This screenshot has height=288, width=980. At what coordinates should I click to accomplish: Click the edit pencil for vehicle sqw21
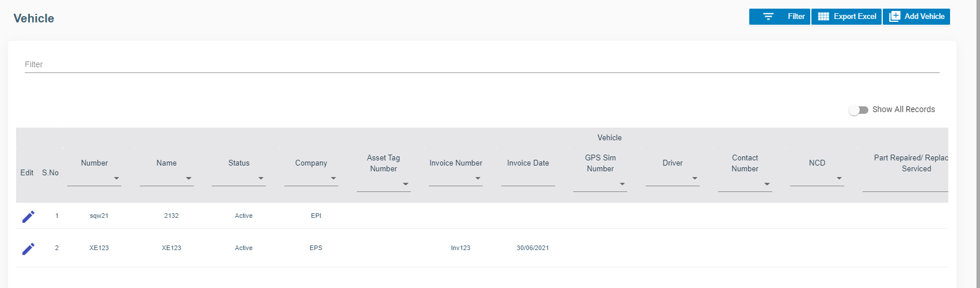(x=28, y=217)
